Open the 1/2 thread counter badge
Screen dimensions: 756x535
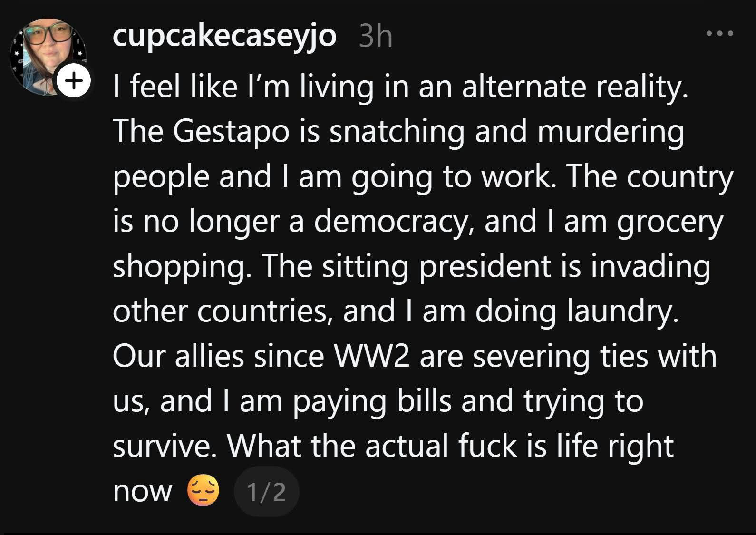point(266,492)
